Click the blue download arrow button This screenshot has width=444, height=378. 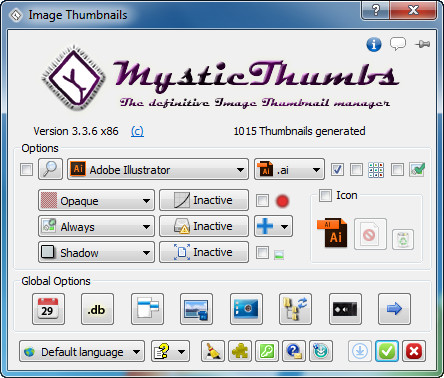pos(360,351)
